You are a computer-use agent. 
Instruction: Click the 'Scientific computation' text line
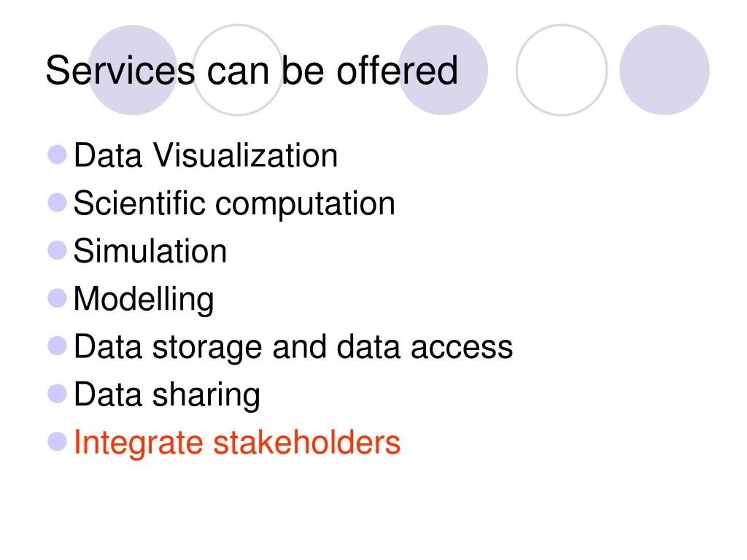click(234, 204)
